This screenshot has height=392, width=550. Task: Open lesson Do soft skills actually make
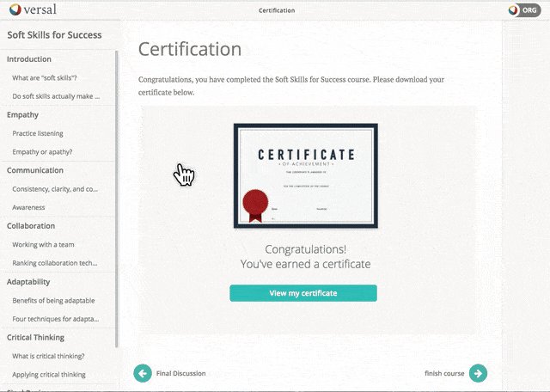(x=56, y=96)
